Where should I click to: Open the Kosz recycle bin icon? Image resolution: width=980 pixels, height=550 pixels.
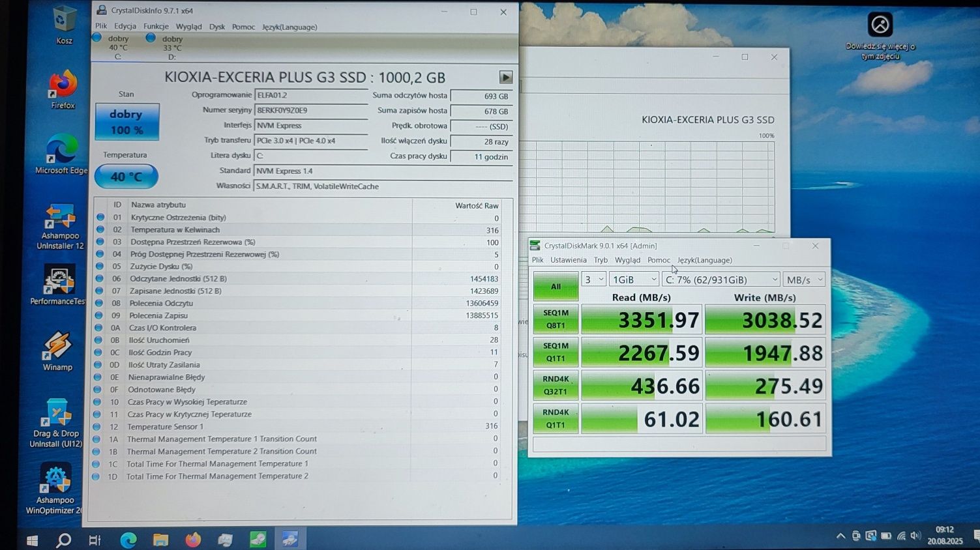64,25
